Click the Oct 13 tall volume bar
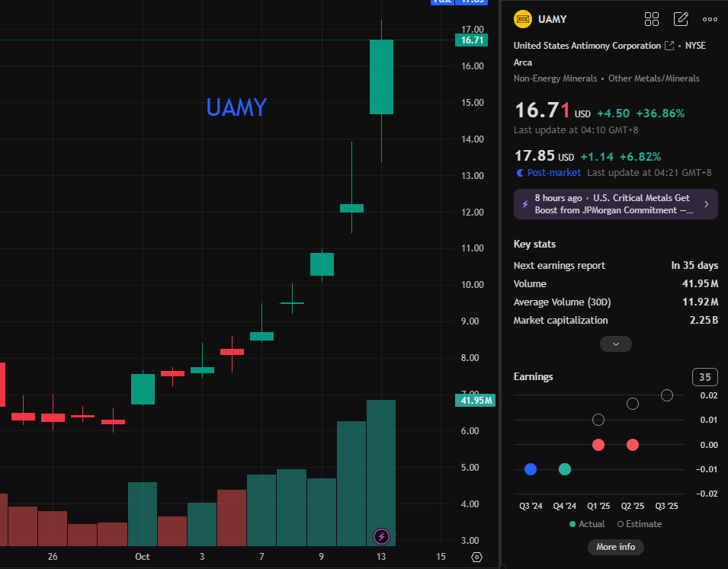The width and height of the screenshot is (728, 569). point(381,473)
